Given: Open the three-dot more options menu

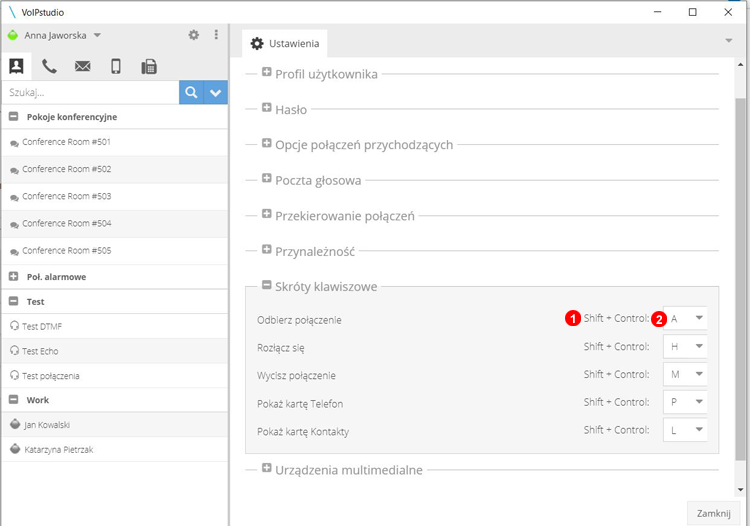Looking at the screenshot, I should click(216, 35).
